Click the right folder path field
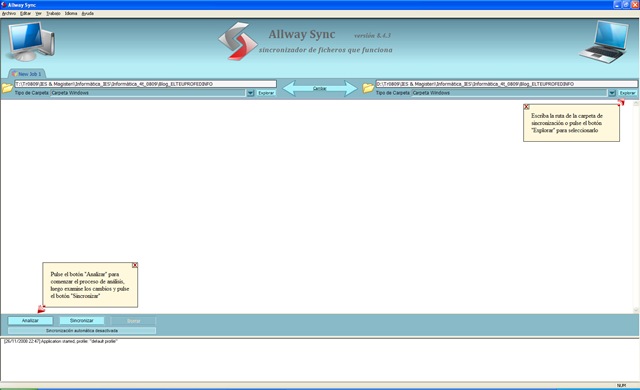Screen dimensions: 640x390 [506, 84]
